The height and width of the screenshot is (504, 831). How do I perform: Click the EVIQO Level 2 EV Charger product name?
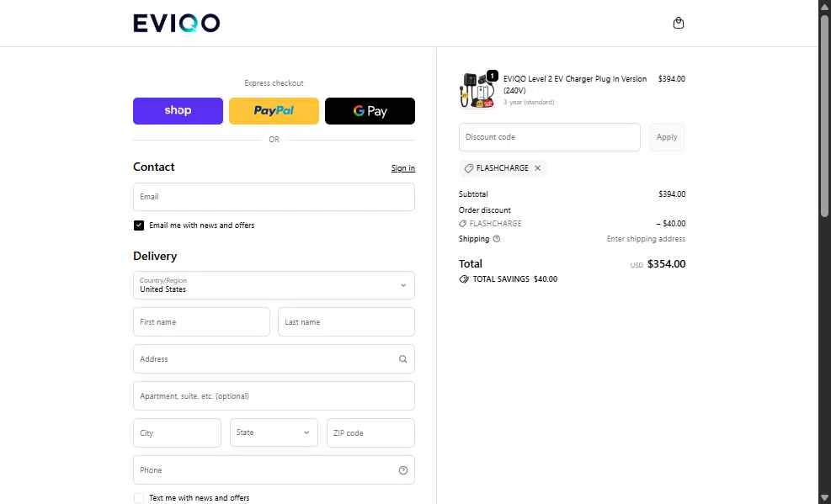pos(575,85)
